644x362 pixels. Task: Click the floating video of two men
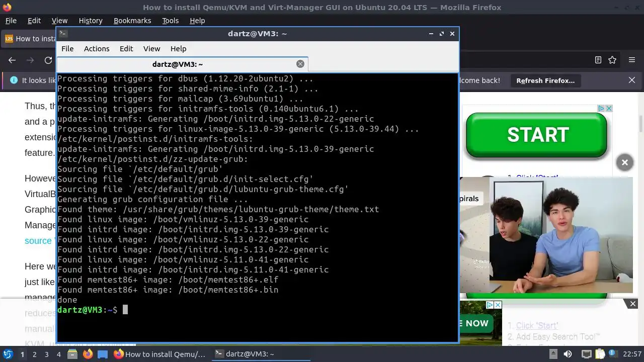[546, 235]
